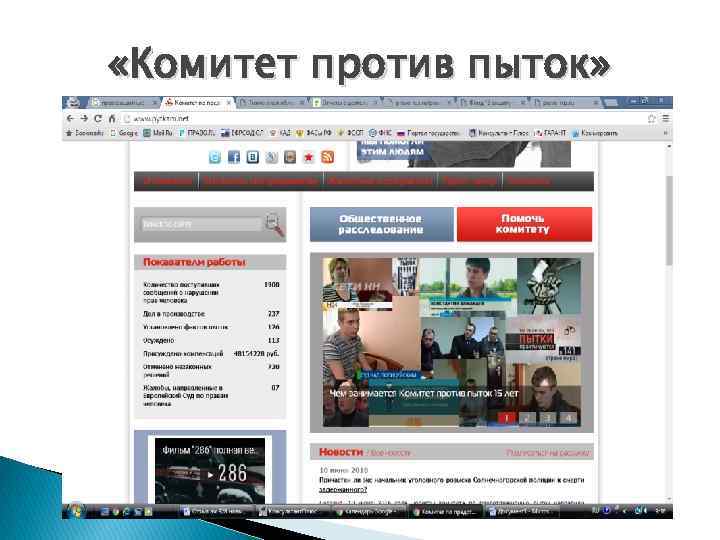Open the ГАРАНТ bookmark
The width and height of the screenshot is (720, 540).
551,133
